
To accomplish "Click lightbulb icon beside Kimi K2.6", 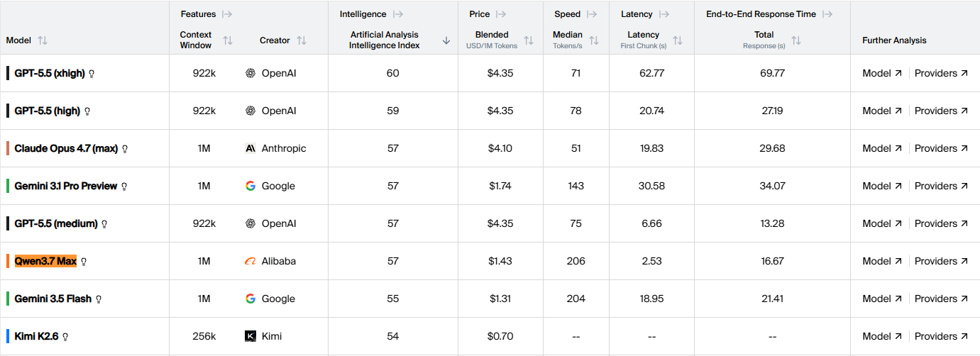I will (x=65, y=337).
